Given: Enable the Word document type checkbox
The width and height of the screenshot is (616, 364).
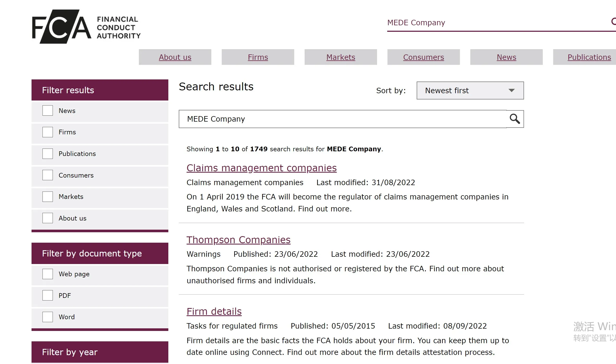Looking at the screenshot, I should 48,317.
